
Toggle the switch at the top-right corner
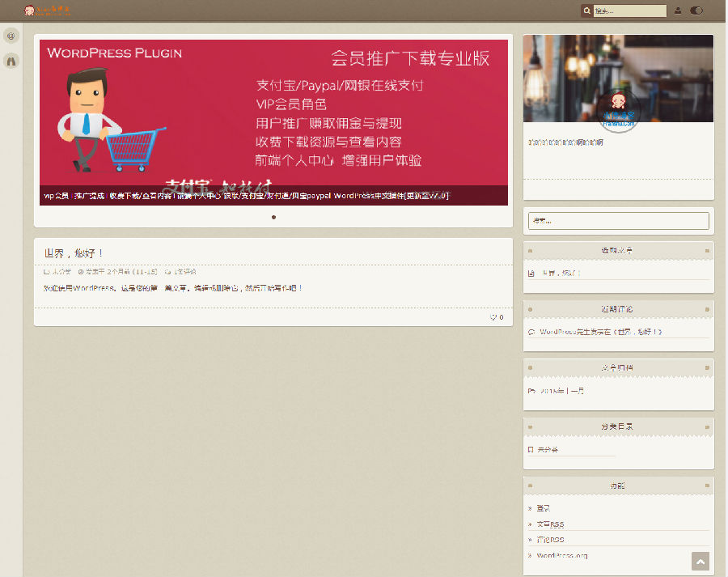coord(696,11)
